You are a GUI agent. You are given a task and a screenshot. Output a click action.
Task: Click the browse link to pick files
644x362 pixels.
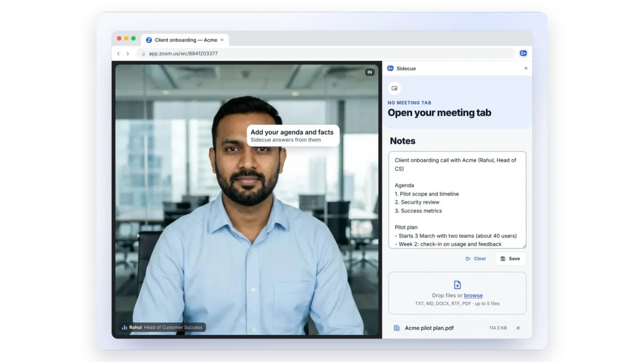click(473, 295)
